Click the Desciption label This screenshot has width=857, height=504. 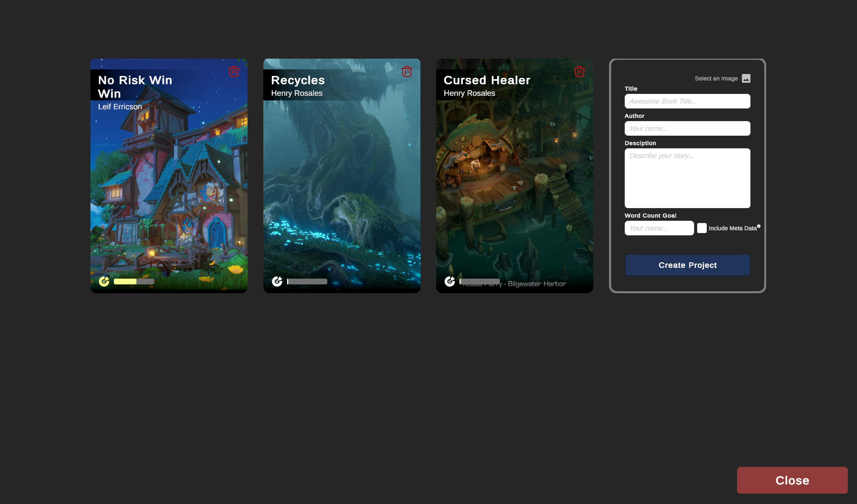point(640,143)
